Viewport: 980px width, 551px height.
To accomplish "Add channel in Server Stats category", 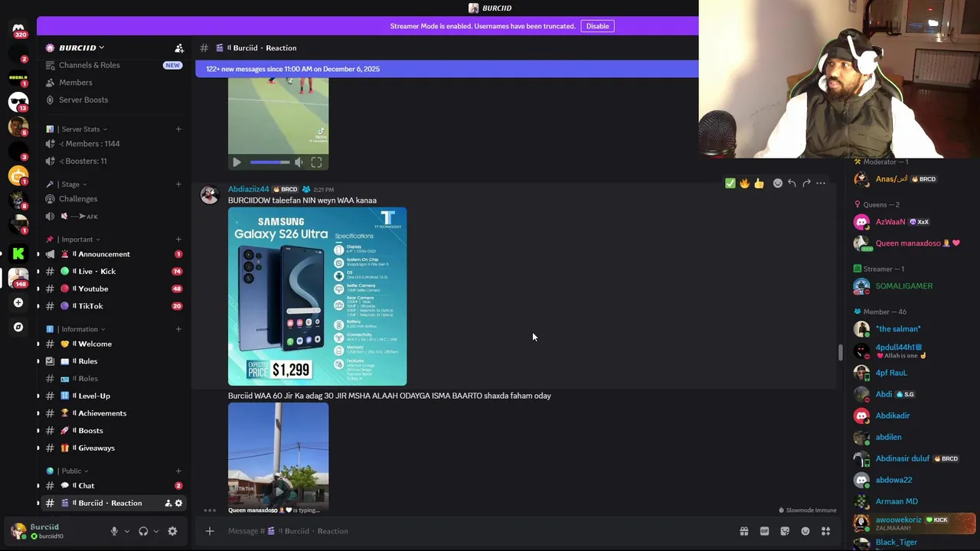I will (178, 129).
